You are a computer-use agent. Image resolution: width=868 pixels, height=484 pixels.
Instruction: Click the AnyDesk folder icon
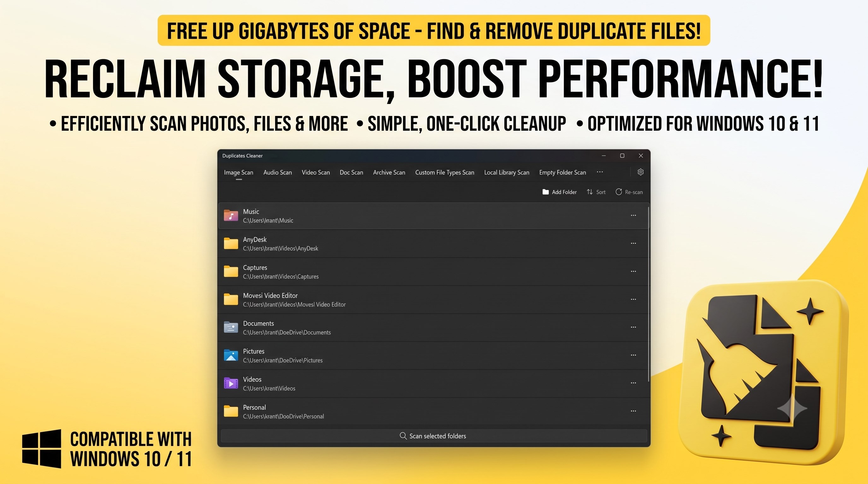[x=231, y=243]
